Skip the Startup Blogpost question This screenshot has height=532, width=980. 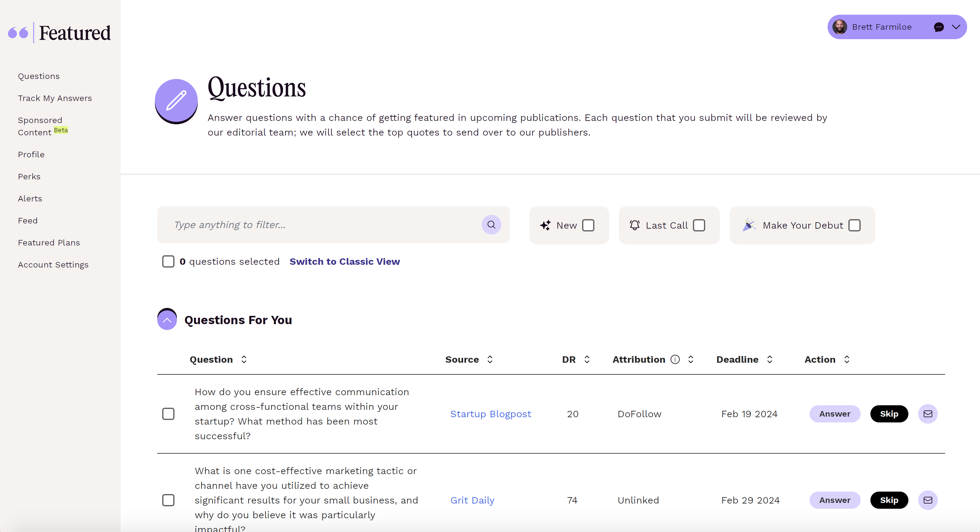pyautogui.click(x=889, y=414)
